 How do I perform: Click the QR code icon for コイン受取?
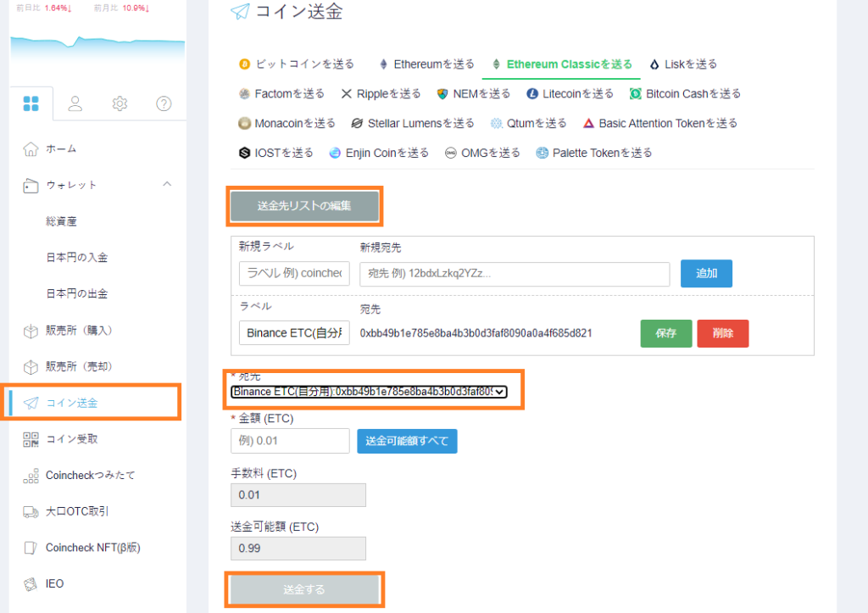[x=31, y=440]
